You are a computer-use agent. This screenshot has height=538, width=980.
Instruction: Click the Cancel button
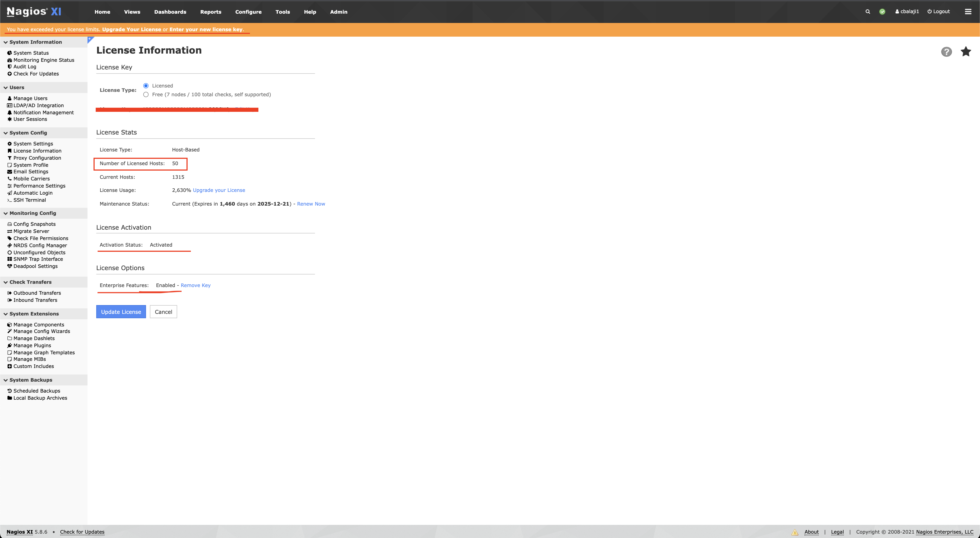163,312
